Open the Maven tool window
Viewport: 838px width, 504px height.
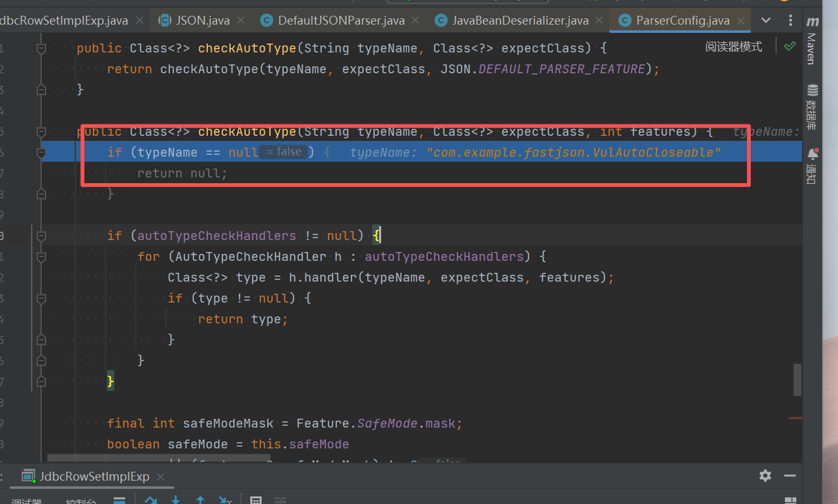click(x=812, y=42)
